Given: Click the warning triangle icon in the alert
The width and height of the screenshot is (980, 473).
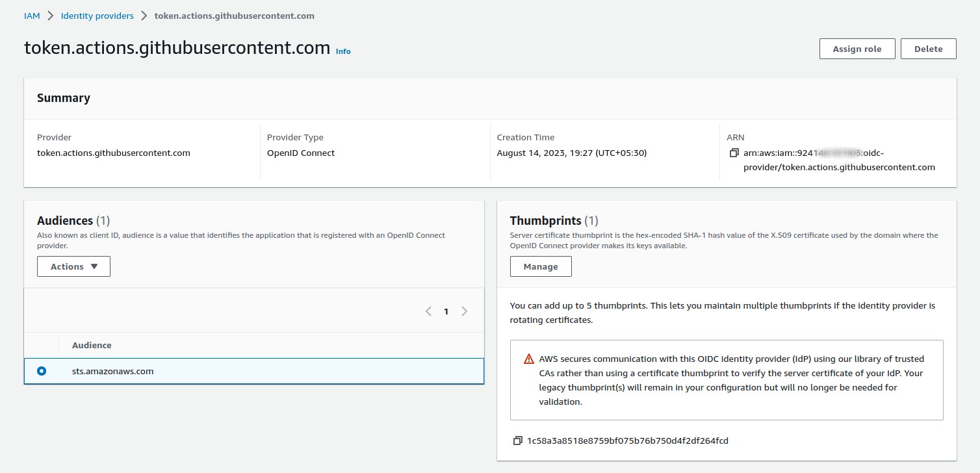Looking at the screenshot, I should 529,359.
